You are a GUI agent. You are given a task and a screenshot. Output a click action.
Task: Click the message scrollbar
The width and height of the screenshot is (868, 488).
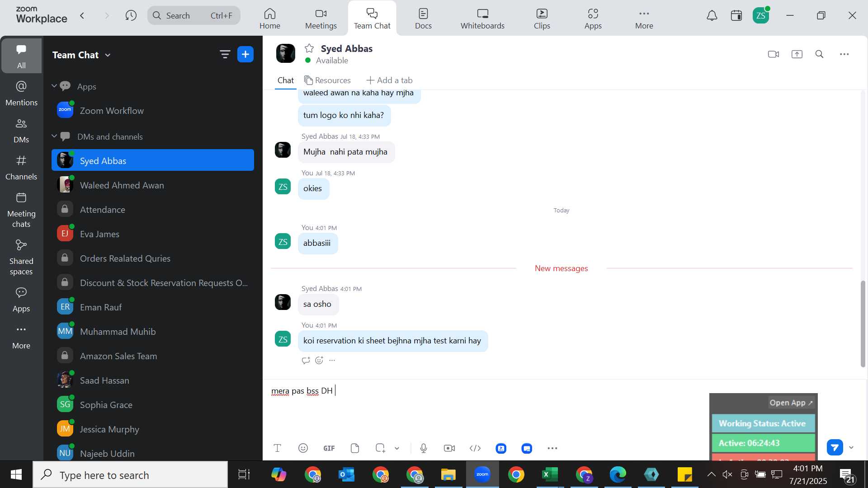pyautogui.click(x=863, y=324)
